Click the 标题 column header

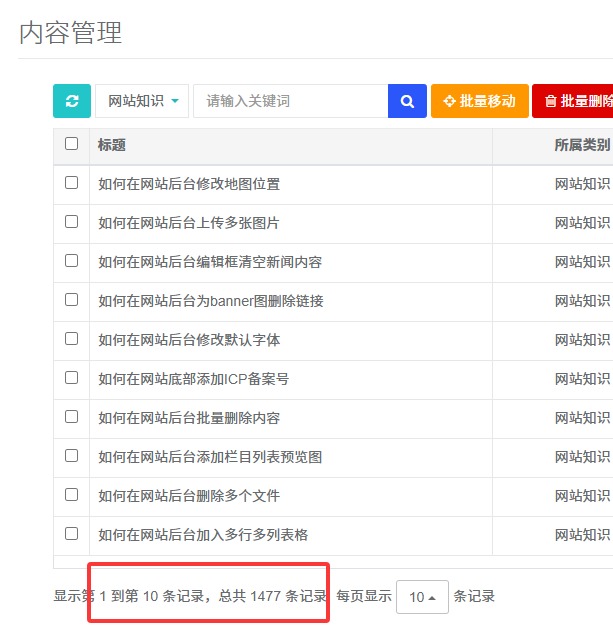point(112,145)
